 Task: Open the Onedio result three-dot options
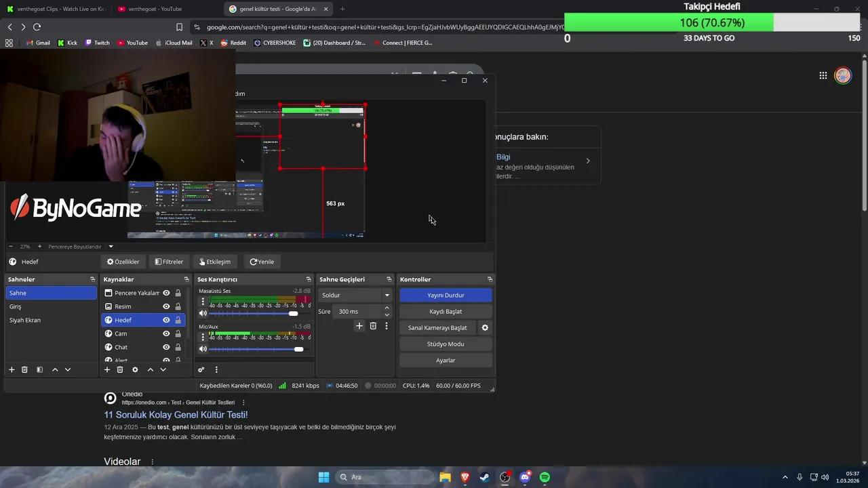pos(243,403)
